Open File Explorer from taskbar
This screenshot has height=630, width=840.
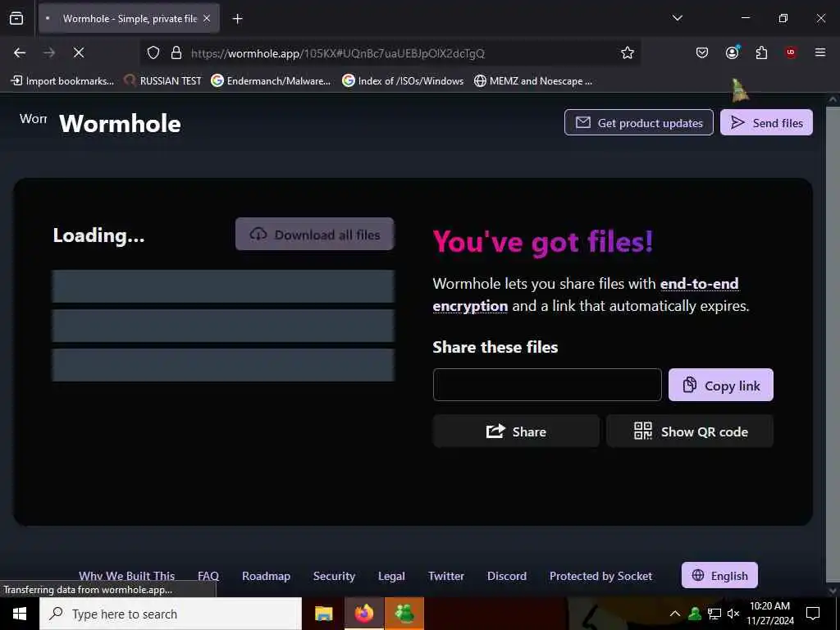(x=323, y=614)
